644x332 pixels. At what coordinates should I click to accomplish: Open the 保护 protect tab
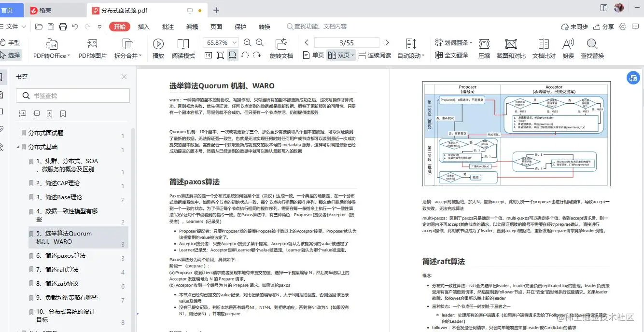coord(240,27)
